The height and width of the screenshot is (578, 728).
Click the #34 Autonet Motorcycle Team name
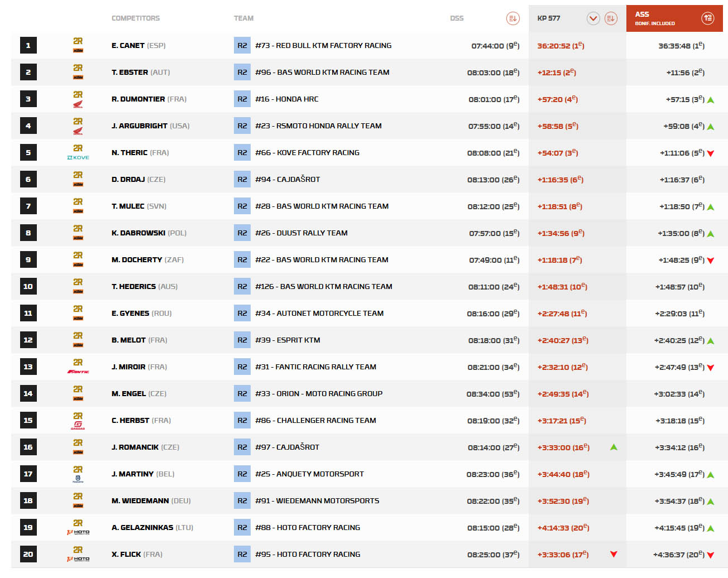pos(319,314)
